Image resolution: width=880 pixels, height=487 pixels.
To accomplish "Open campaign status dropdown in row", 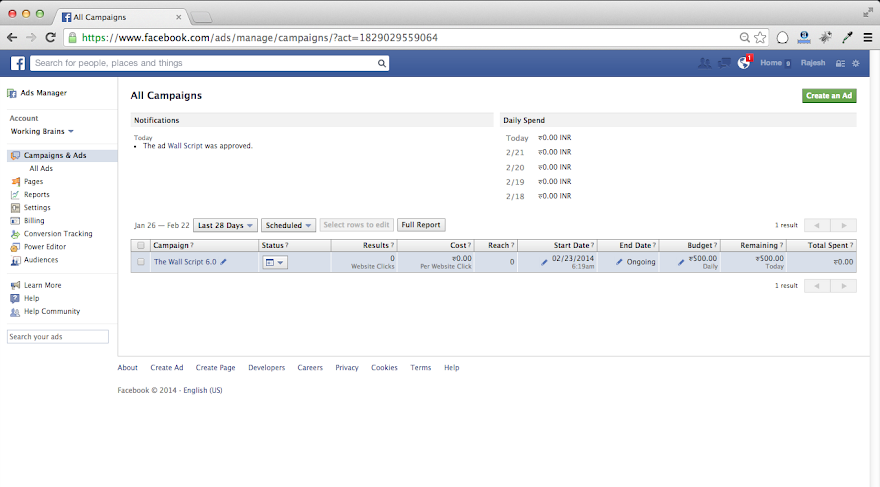I will tap(275, 262).
